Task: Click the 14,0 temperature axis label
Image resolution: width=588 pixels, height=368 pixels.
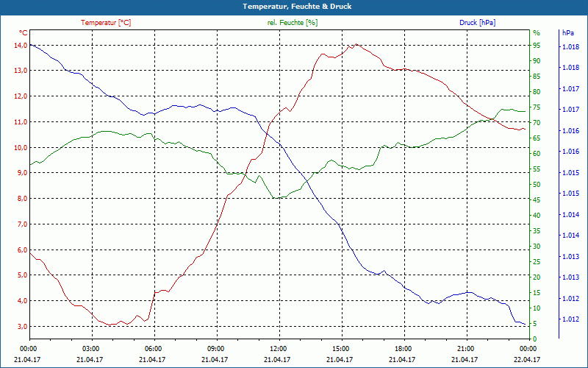Action: point(21,45)
